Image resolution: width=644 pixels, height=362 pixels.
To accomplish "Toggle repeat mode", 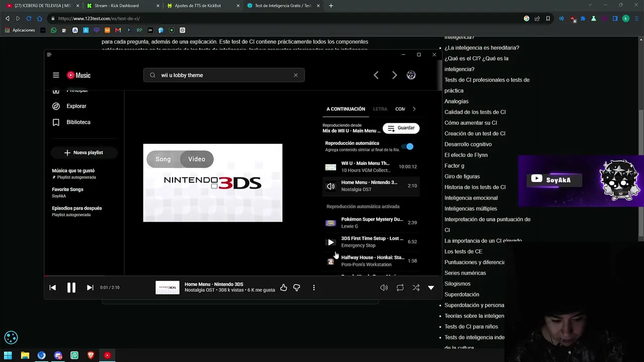I will coord(400,288).
